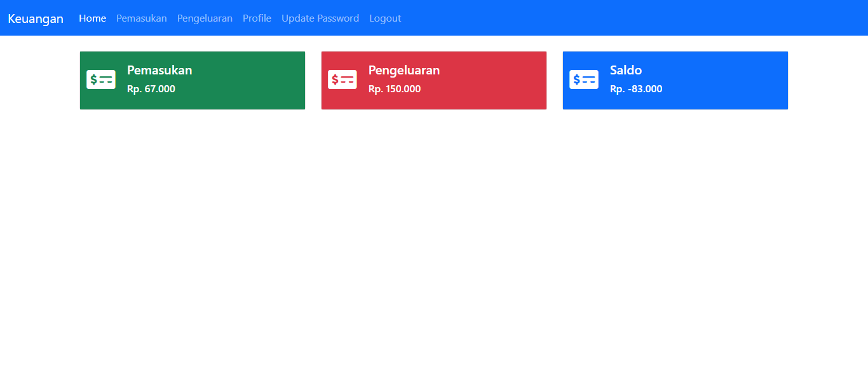Select the Rp. 67.000 income amount

[151, 89]
